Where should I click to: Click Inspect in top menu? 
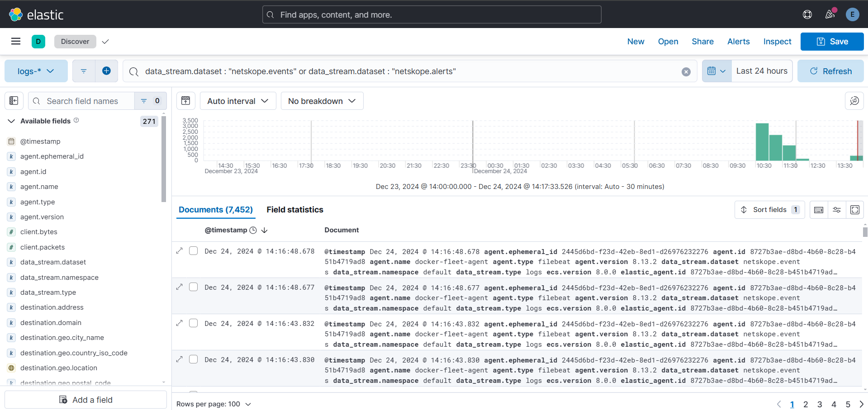pyautogui.click(x=777, y=42)
